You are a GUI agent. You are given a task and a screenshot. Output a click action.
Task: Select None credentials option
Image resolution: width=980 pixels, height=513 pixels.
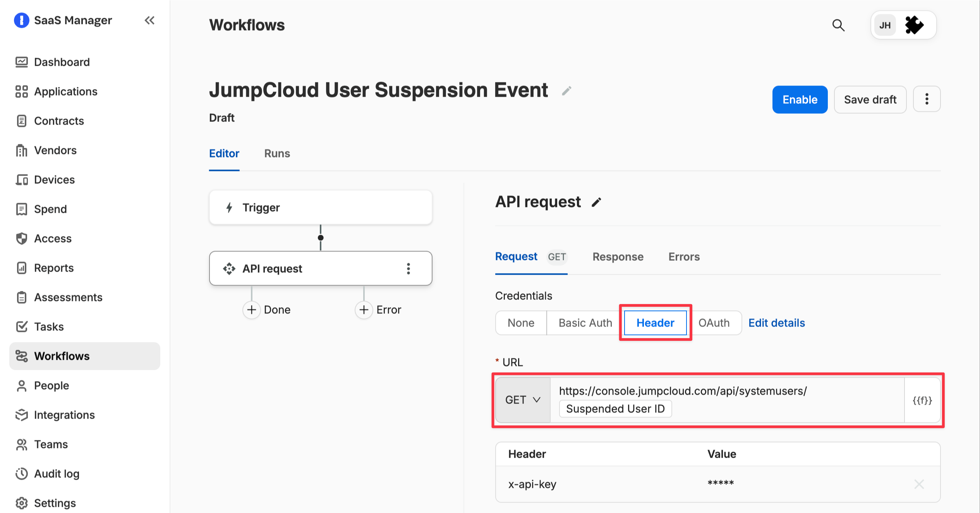point(521,323)
